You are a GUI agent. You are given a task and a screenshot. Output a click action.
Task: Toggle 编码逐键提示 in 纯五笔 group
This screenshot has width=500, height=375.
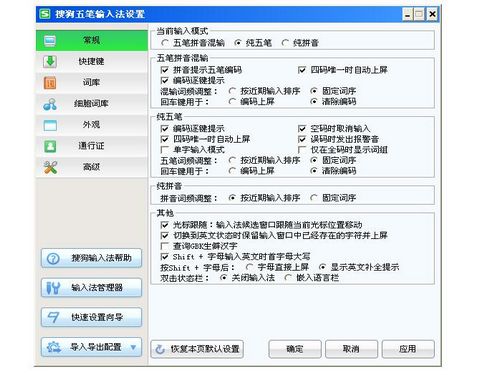click(164, 129)
